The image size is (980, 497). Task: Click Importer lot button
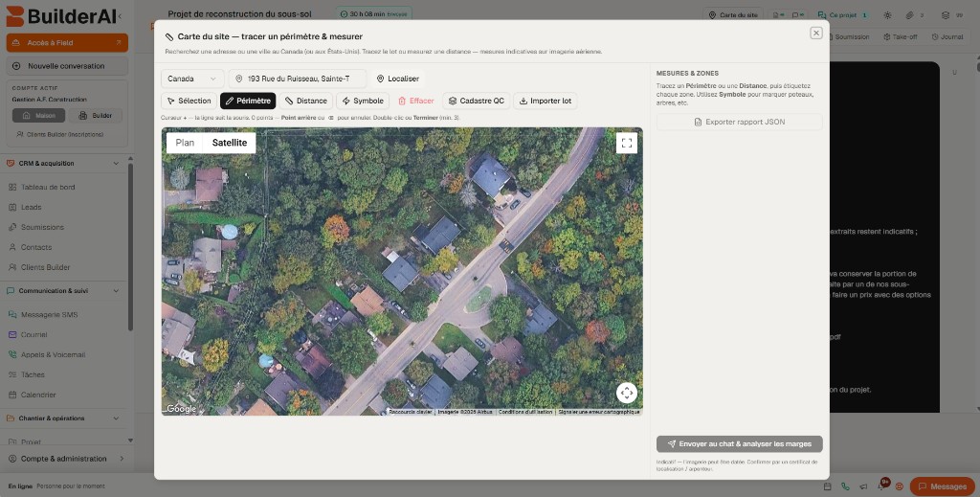tap(545, 101)
